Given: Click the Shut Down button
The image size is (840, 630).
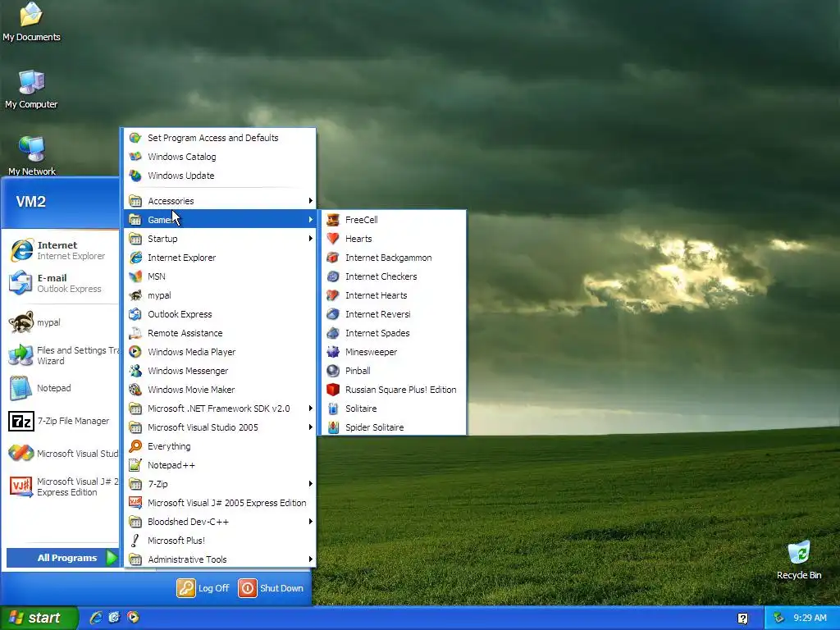Looking at the screenshot, I should [x=271, y=588].
